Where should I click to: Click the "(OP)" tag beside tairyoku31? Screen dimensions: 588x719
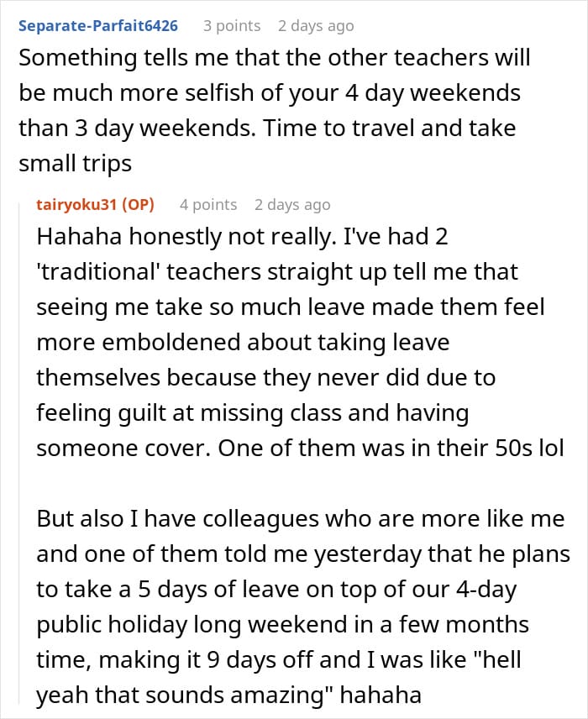tap(138, 204)
